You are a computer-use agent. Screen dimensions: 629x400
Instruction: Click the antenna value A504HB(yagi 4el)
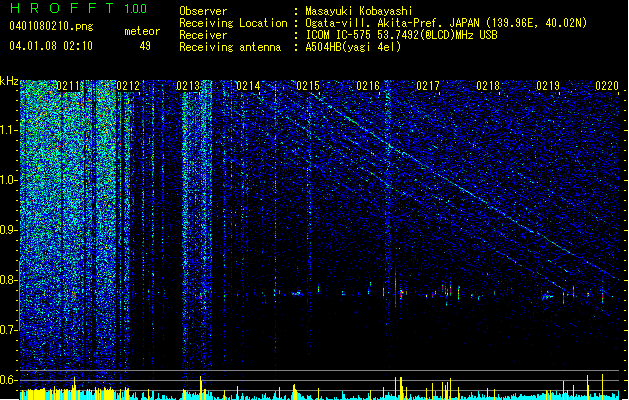pos(353,47)
